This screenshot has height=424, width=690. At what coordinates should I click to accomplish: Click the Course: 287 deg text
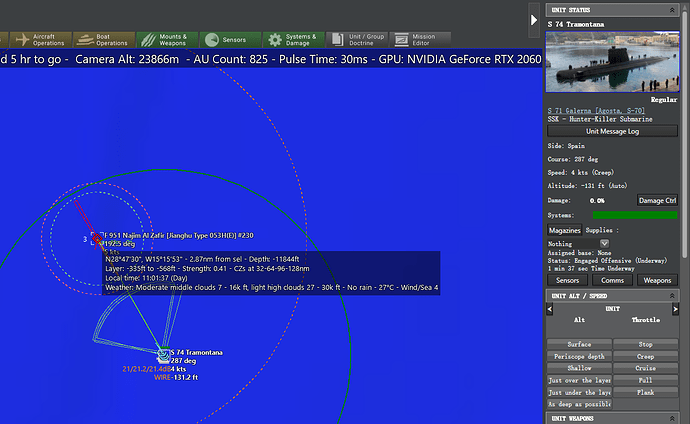coord(573,159)
